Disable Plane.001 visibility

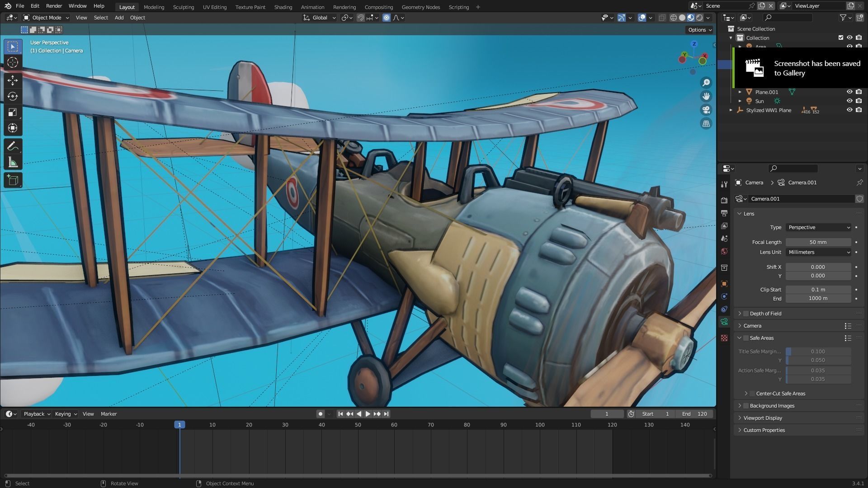click(x=850, y=92)
